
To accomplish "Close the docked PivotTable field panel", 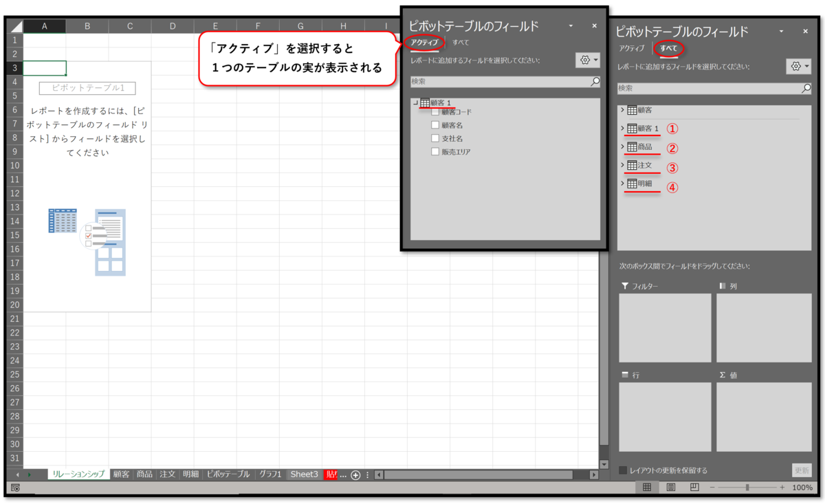I will (x=806, y=32).
